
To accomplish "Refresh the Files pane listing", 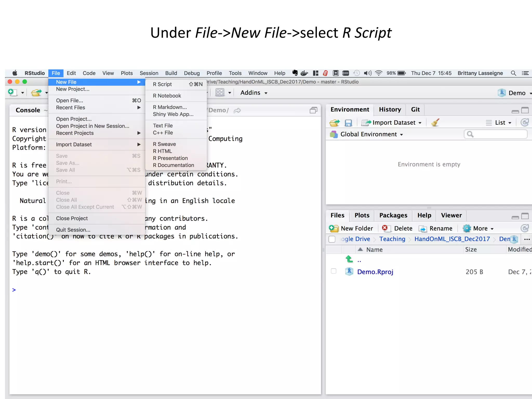I will tap(525, 228).
